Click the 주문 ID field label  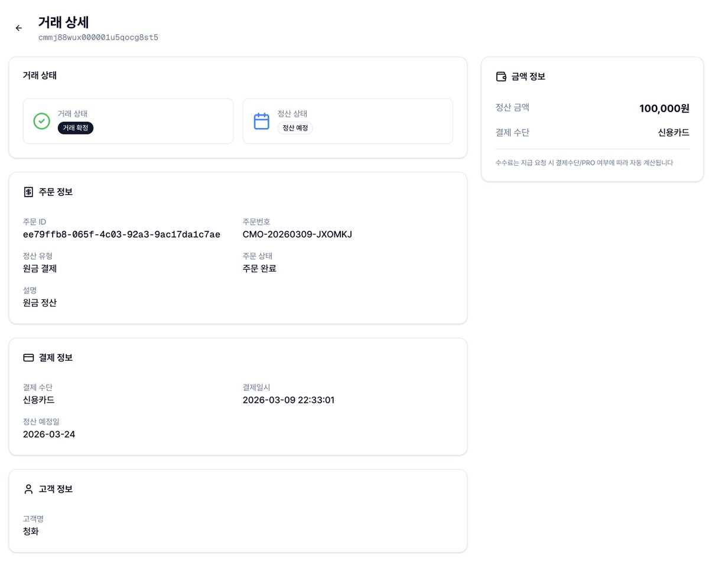[x=34, y=222]
